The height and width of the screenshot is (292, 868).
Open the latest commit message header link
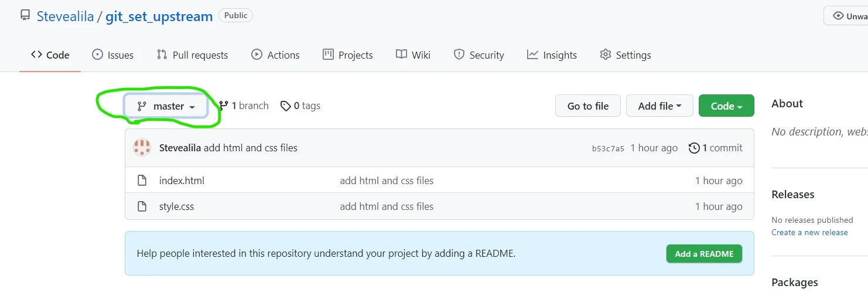pyautogui.click(x=251, y=148)
